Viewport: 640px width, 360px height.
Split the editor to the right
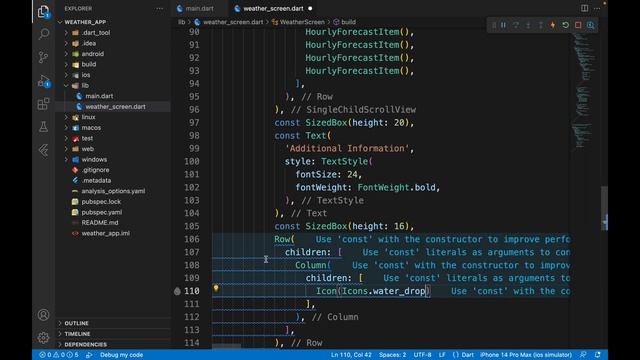point(584,8)
